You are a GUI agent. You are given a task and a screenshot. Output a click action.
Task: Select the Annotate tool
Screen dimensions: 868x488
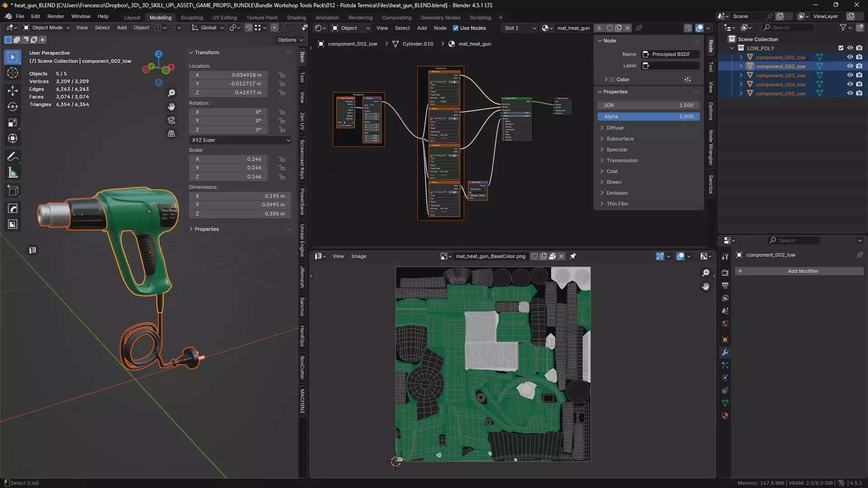[x=13, y=156]
